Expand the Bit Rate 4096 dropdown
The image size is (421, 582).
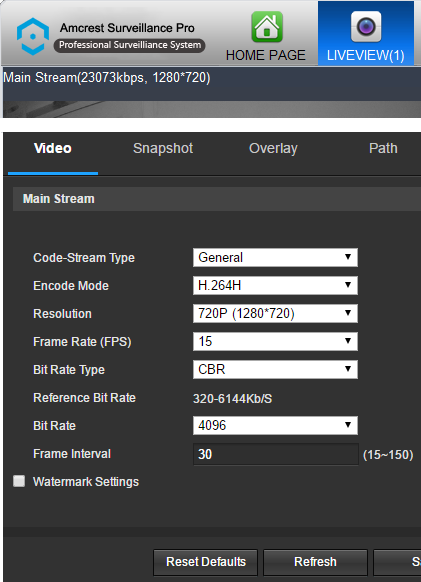(x=275, y=425)
